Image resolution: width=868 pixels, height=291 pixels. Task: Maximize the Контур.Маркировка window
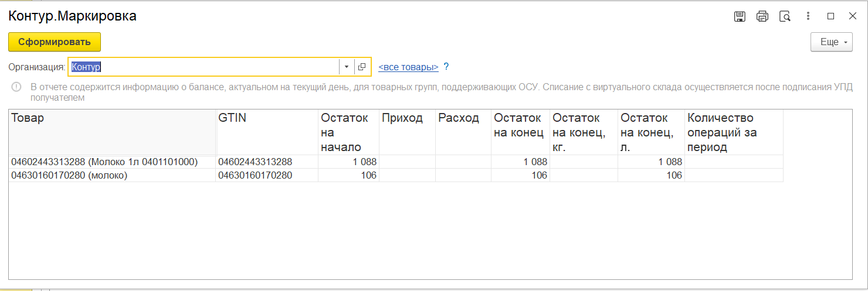(x=830, y=16)
